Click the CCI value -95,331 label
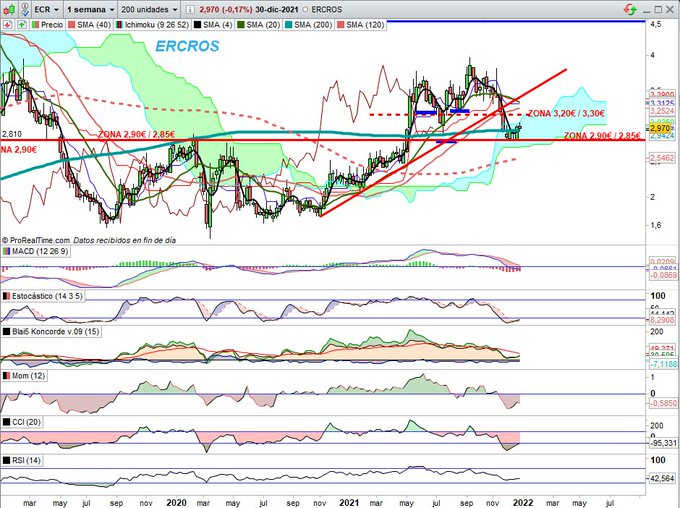 662,443
